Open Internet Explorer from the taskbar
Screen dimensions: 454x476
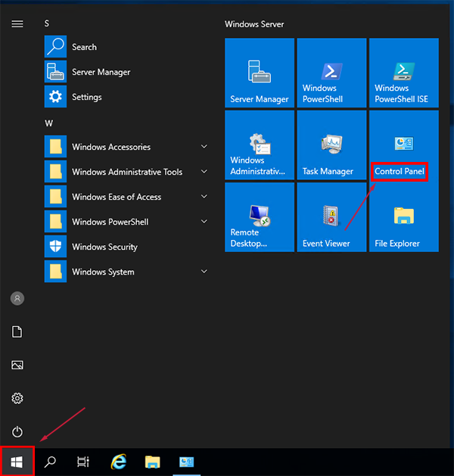coord(118,462)
